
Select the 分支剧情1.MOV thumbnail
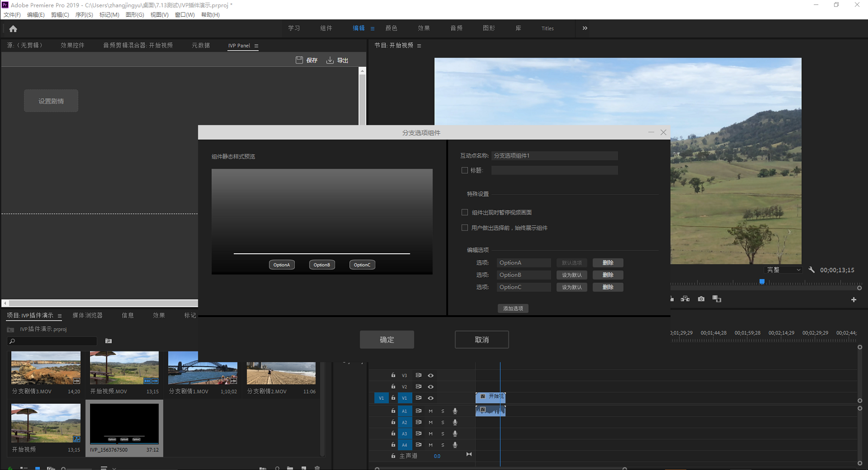[x=203, y=368]
